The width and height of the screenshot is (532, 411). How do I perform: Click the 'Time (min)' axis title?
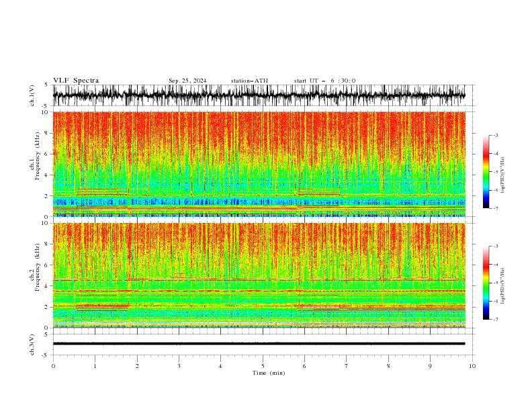tap(269, 373)
